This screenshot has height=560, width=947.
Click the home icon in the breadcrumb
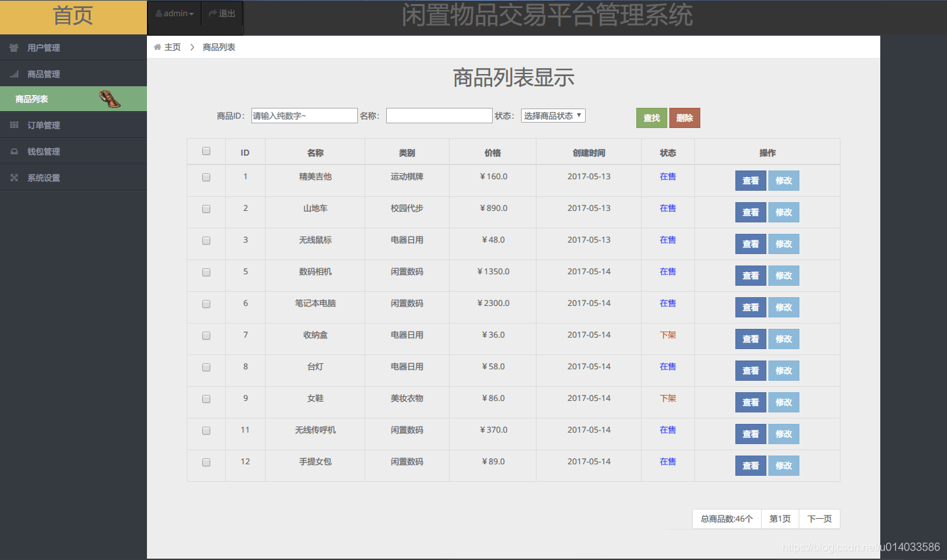(x=156, y=47)
